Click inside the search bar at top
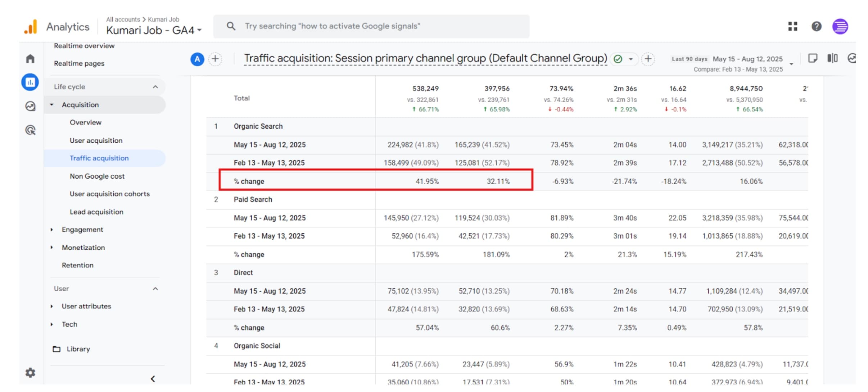Image resolution: width=868 pixels, height=392 pixels. pyautogui.click(x=360, y=26)
